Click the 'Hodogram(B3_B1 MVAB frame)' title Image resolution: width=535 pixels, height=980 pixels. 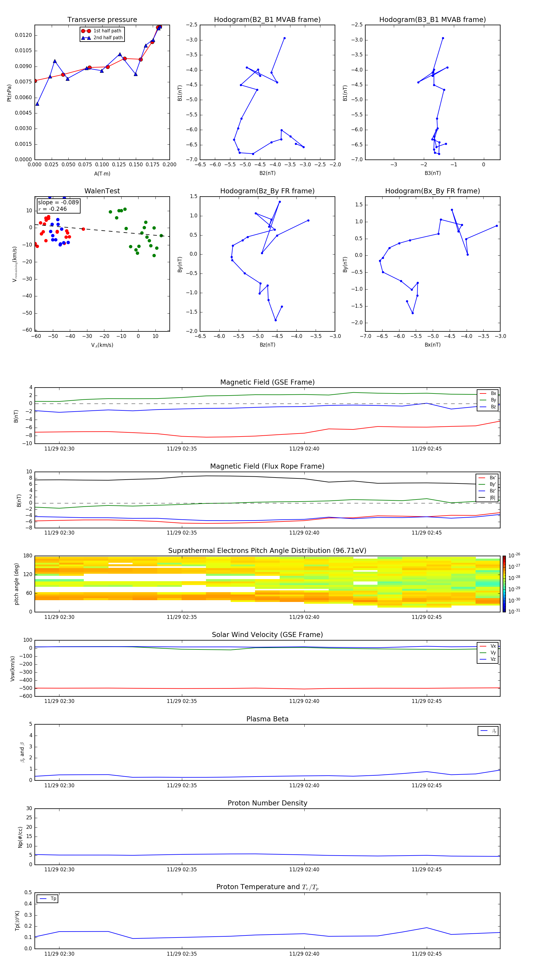pyautogui.click(x=432, y=20)
